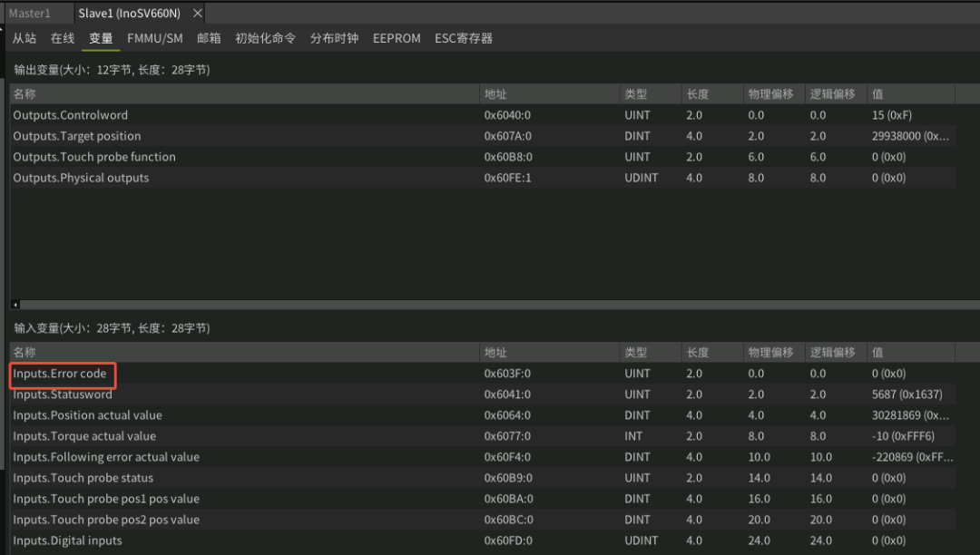The width and height of the screenshot is (980, 555).
Task: Select the Inputs.Error code row
Action: pos(483,374)
